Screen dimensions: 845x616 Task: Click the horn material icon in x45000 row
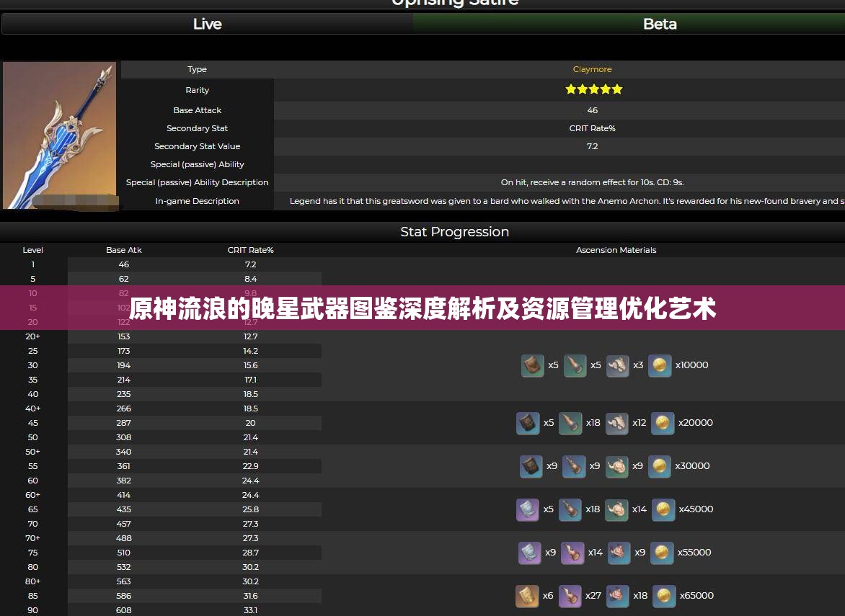coord(570,509)
